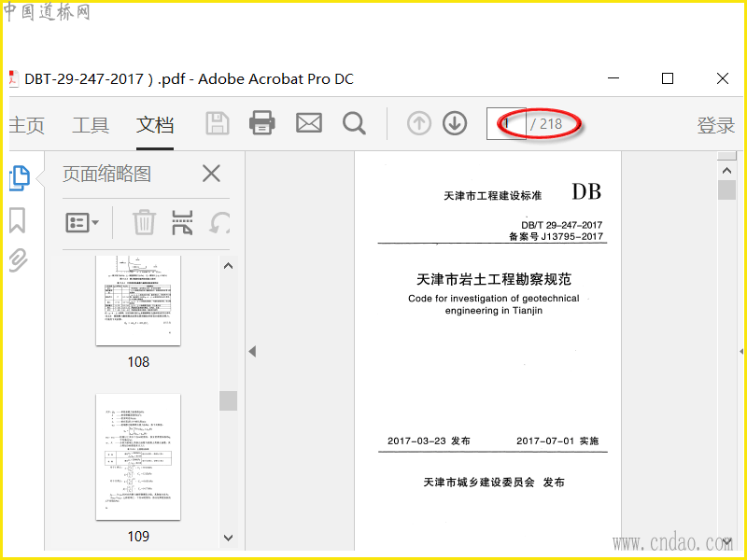Maximize the Acrobat window
The image size is (747, 560).
(668, 78)
